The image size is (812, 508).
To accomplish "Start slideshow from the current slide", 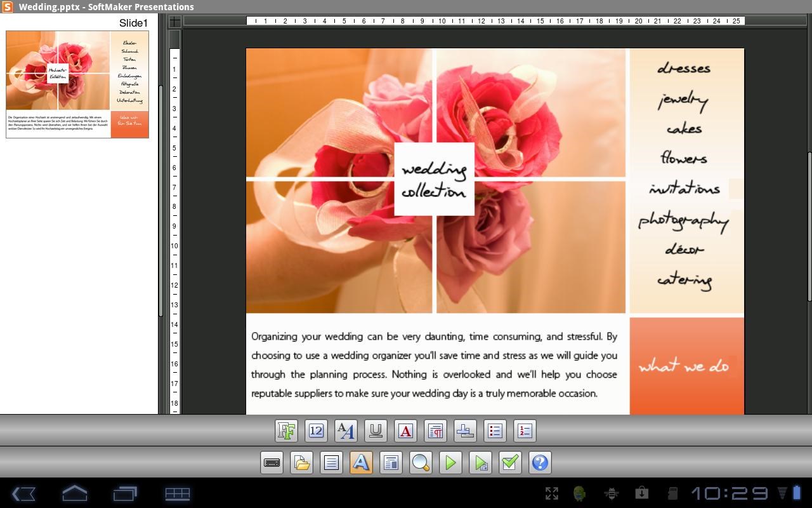I will click(x=480, y=462).
